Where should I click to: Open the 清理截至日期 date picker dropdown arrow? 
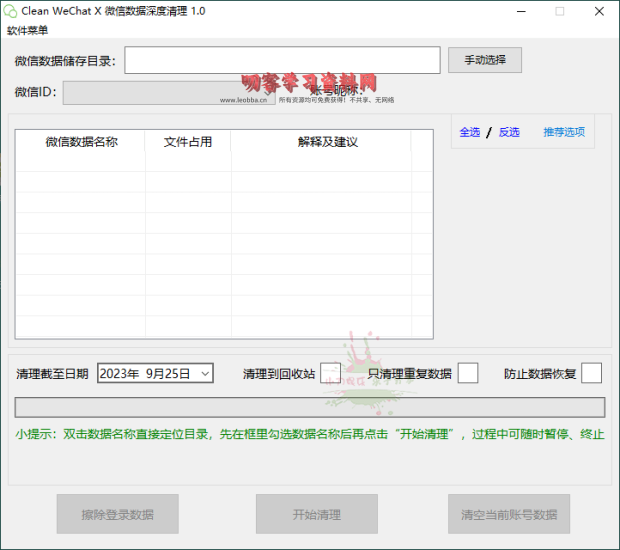point(205,374)
